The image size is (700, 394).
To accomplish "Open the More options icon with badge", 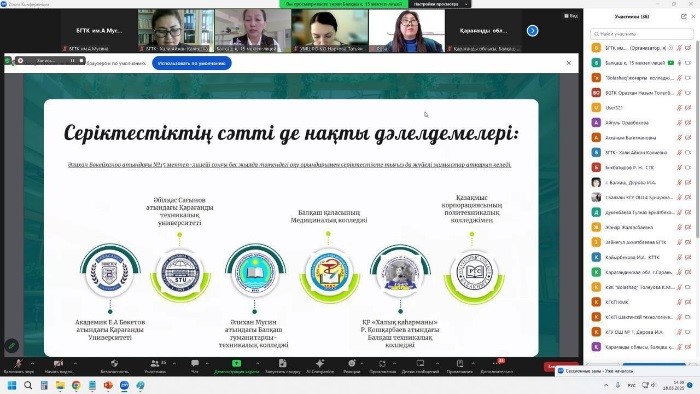I will (496, 364).
